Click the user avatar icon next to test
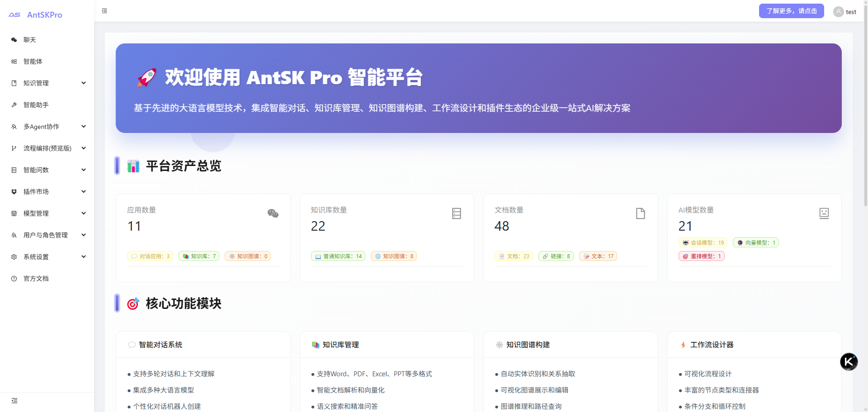The height and width of the screenshot is (412, 868). point(838,12)
